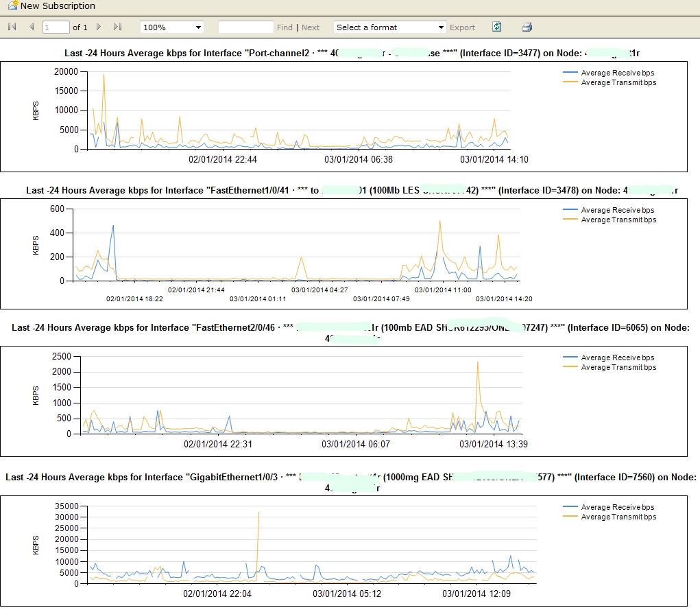Click the New Subscription envelope icon
The image size is (700, 610).
[13, 5]
